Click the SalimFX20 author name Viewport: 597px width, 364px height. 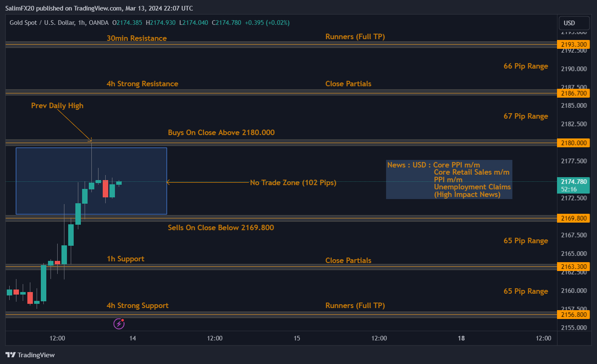tap(20, 8)
